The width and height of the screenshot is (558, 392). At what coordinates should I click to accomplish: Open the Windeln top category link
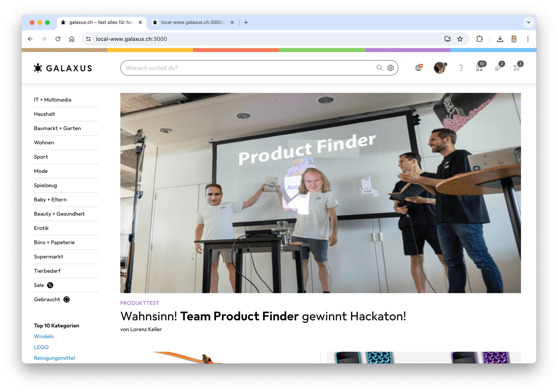click(x=44, y=336)
